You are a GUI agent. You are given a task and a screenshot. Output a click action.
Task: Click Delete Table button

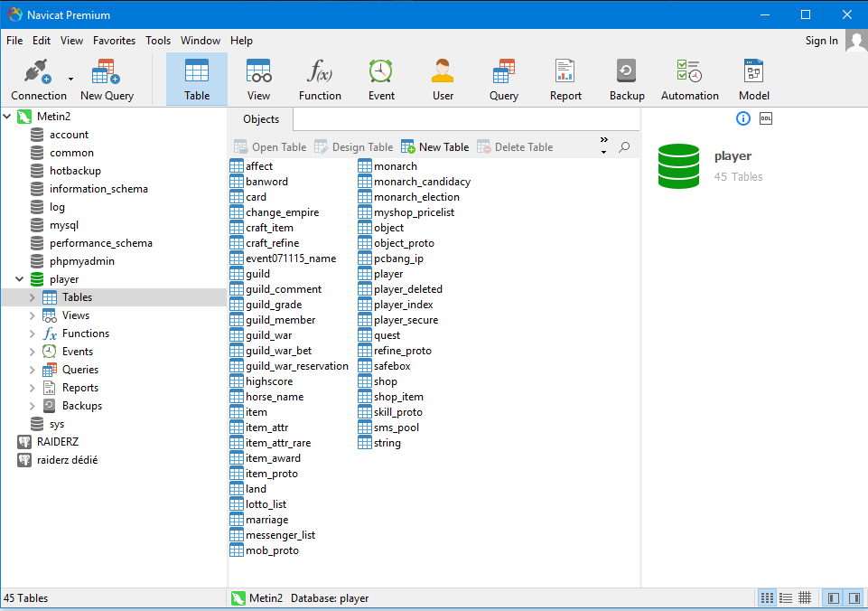[515, 147]
